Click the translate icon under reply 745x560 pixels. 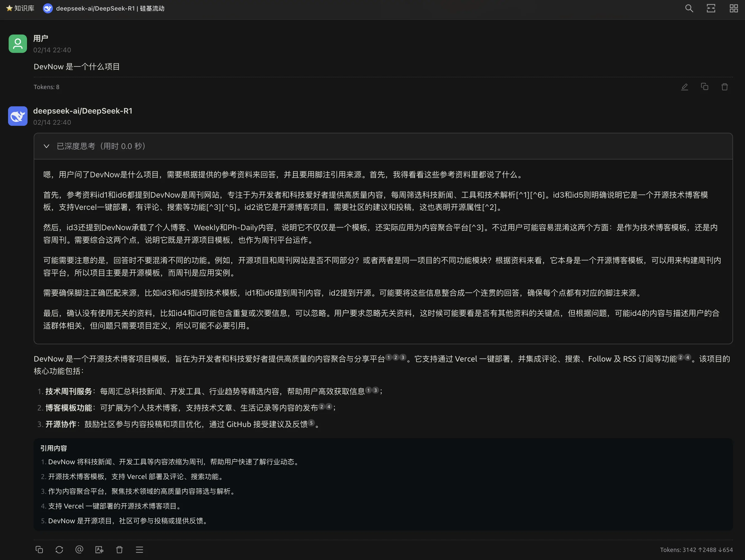click(99, 549)
